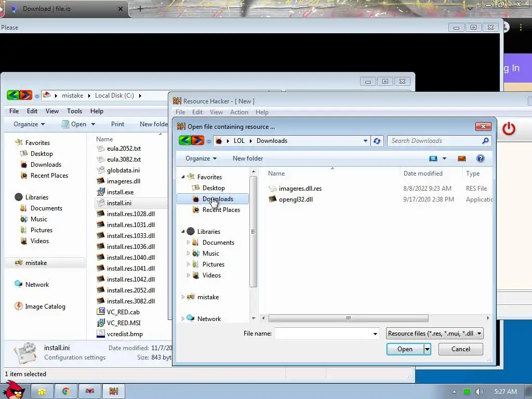The height and width of the screenshot is (399, 532).
Task: Click New folder in the dialog toolbar
Action: (248, 158)
